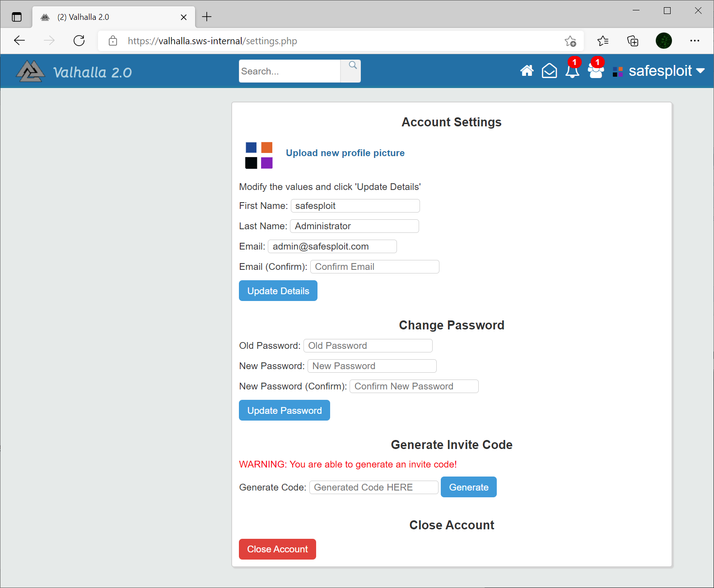Click the invite code WARNING text
714x588 pixels.
coord(348,464)
